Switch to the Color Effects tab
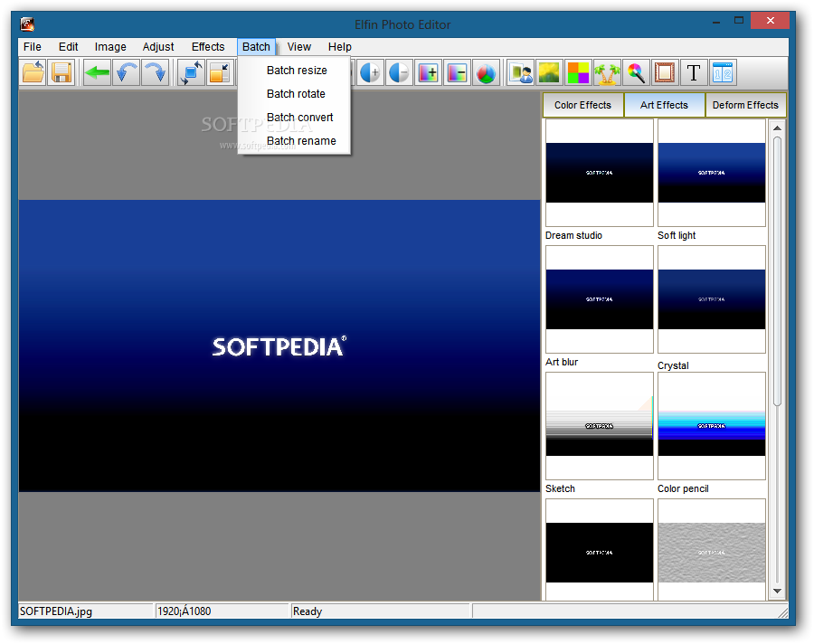 (583, 105)
